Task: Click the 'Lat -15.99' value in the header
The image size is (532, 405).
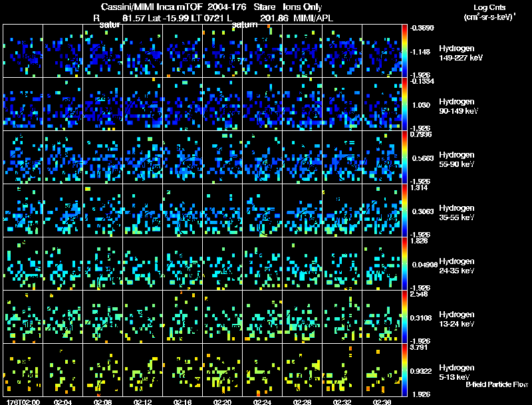Action: coord(168,18)
